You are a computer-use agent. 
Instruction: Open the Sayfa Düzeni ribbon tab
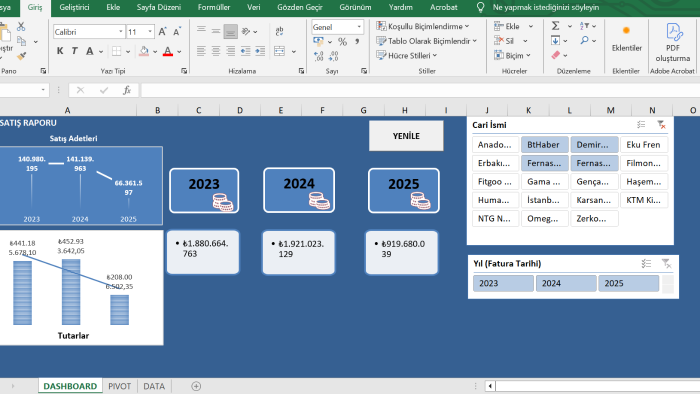pos(159,8)
